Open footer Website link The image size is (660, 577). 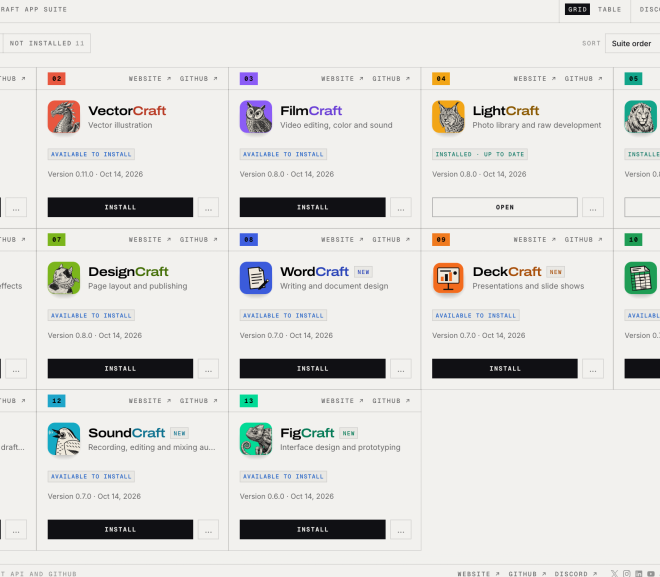point(478,574)
